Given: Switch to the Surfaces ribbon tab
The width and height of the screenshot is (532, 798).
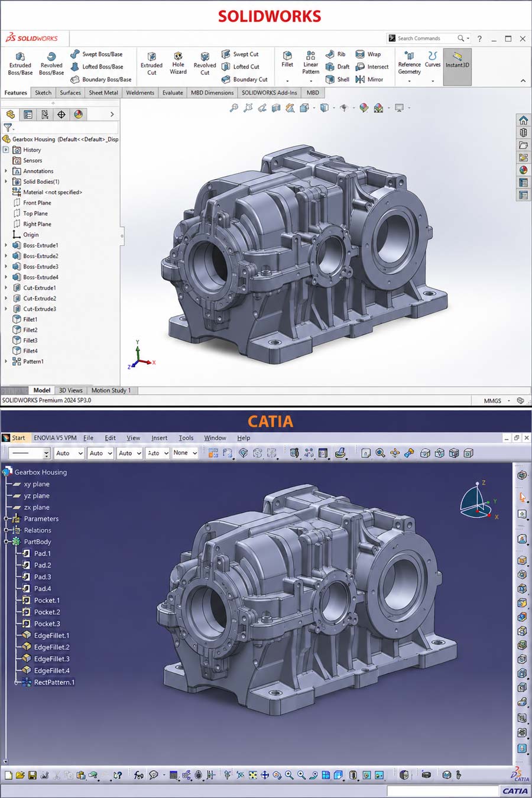Looking at the screenshot, I should coord(70,93).
